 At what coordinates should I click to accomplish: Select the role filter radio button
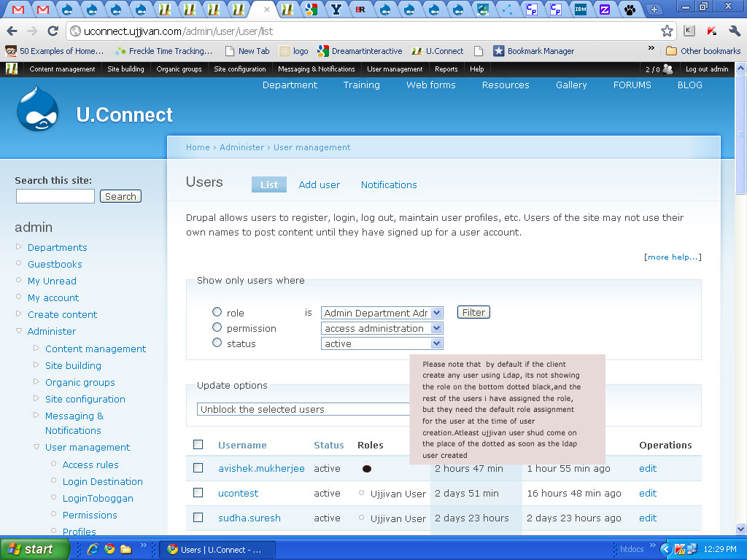click(x=217, y=312)
